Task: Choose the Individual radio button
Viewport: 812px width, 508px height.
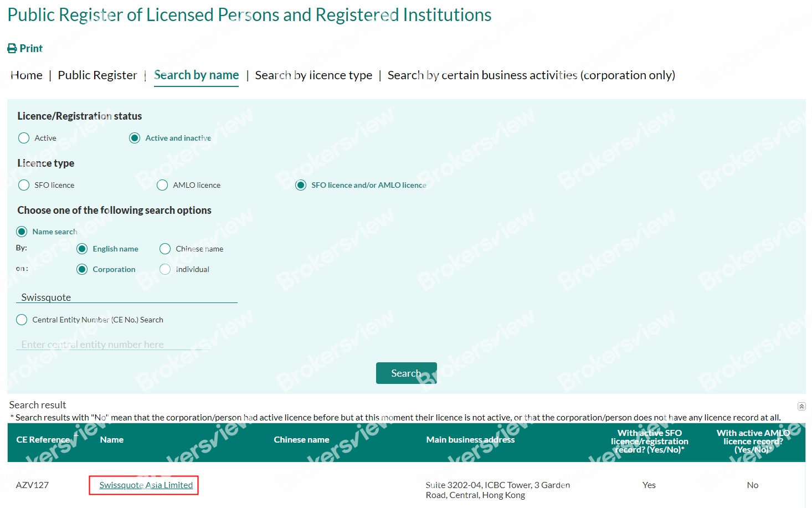Action: (165, 269)
